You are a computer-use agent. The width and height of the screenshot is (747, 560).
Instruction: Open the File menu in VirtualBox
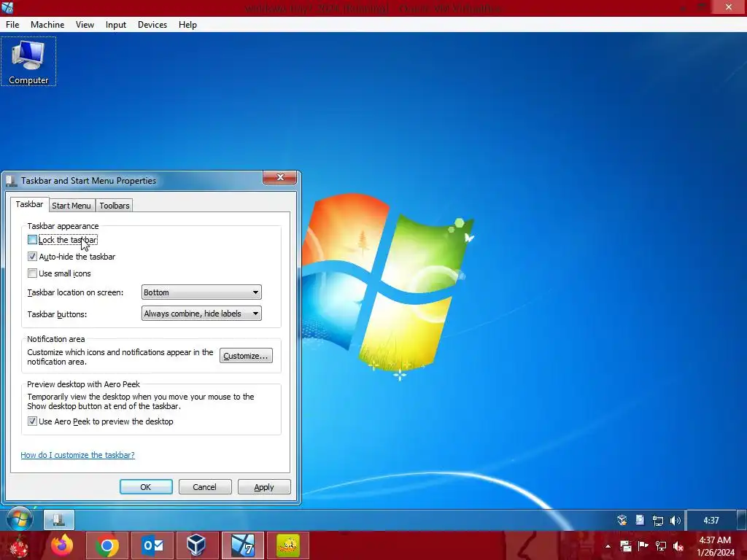pos(12,25)
